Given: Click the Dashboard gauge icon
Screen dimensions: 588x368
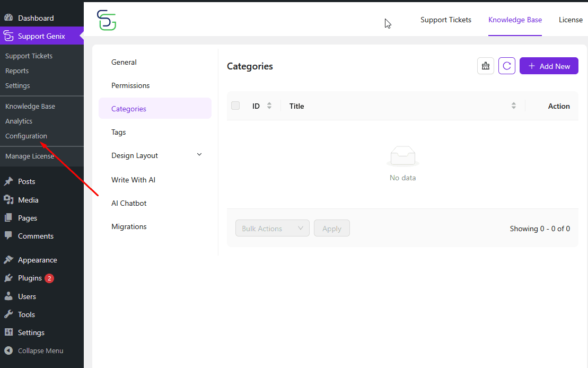Looking at the screenshot, I should coord(8,18).
